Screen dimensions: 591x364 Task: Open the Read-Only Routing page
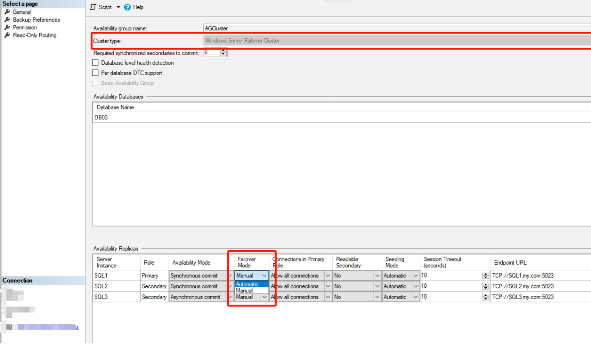click(35, 35)
